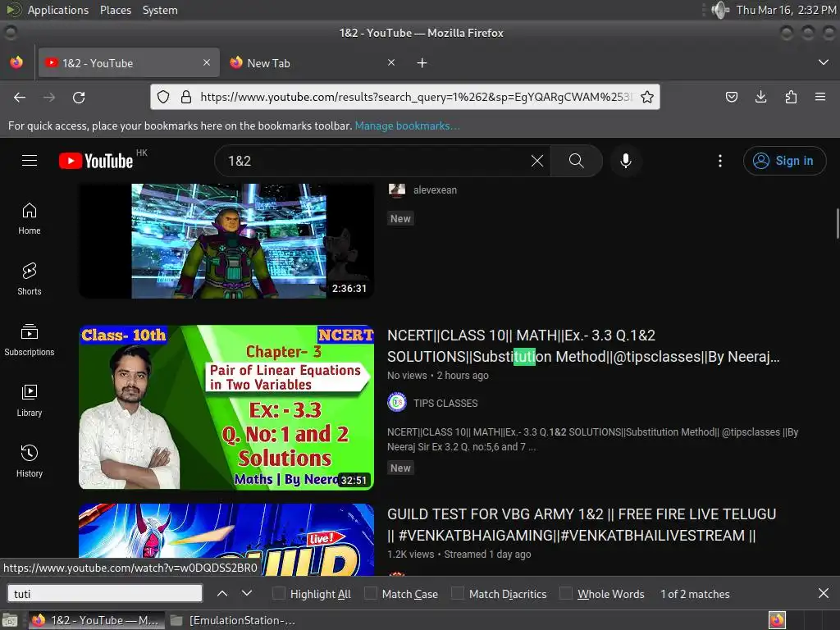Open the YouTube settings three-dot menu

pyautogui.click(x=720, y=161)
